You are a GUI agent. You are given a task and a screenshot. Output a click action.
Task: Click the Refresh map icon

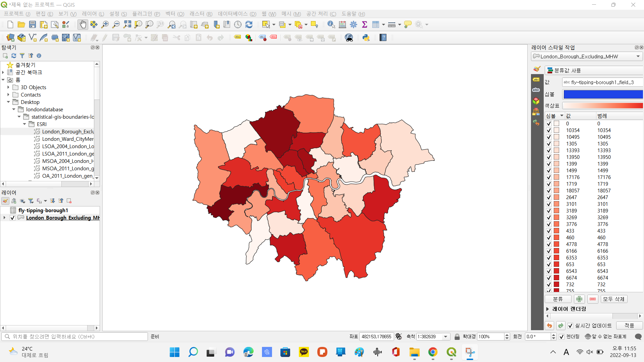point(249,24)
